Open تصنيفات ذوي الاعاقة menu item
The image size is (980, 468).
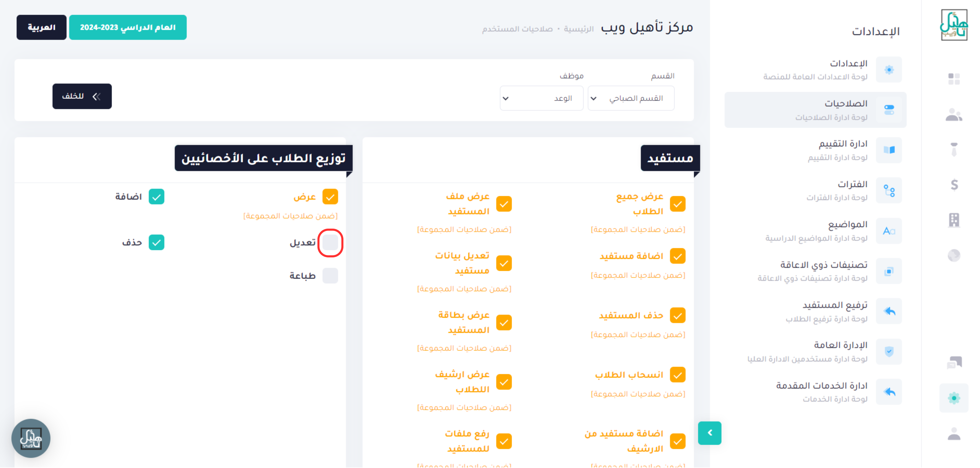coord(815,271)
